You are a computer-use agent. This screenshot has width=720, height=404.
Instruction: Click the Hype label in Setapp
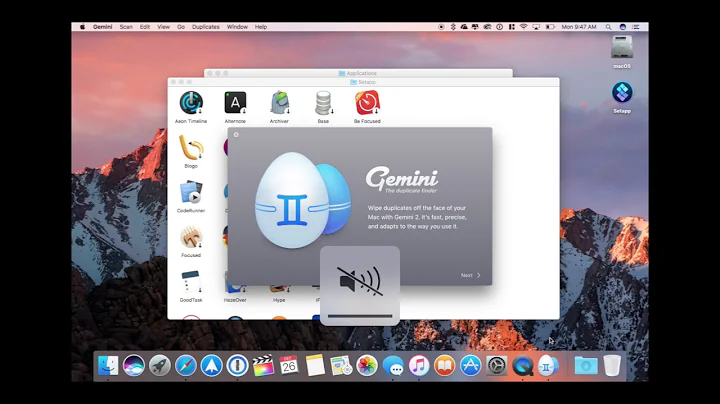coord(279,300)
